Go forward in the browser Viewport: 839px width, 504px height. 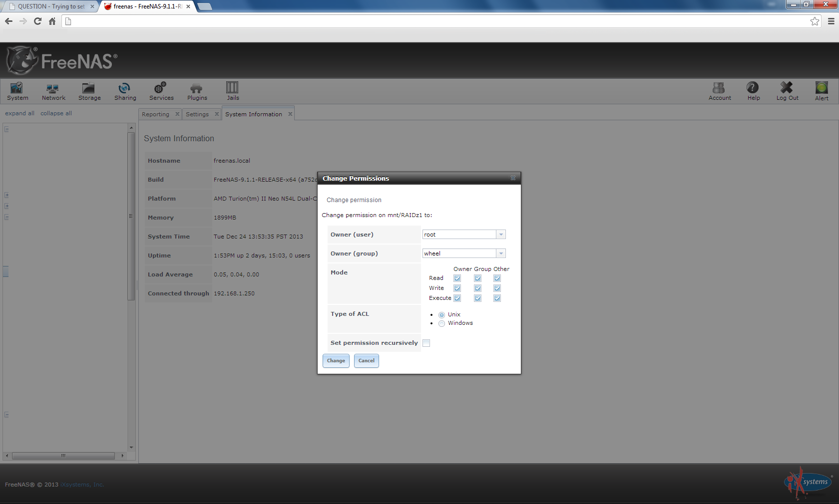[23, 21]
